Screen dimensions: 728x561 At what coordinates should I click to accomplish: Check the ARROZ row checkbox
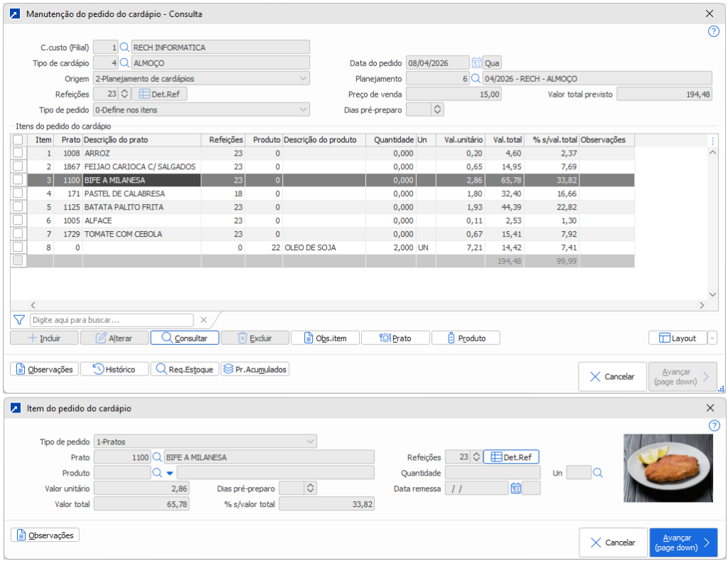[18, 153]
